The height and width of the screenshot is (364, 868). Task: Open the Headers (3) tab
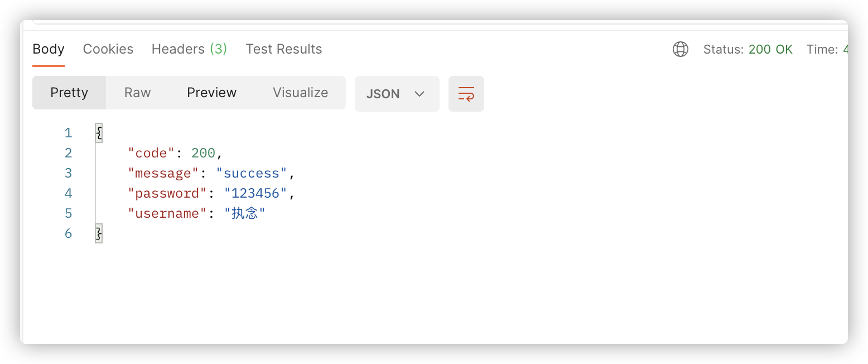click(189, 49)
